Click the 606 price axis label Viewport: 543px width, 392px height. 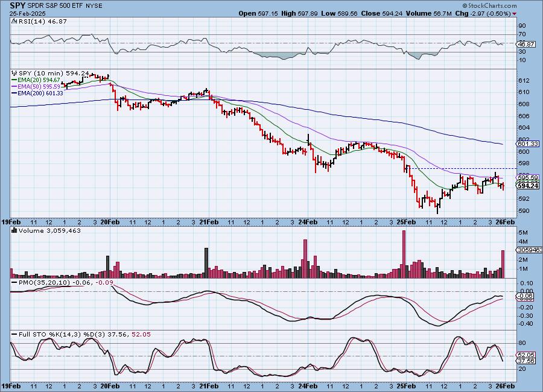pos(524,116)
